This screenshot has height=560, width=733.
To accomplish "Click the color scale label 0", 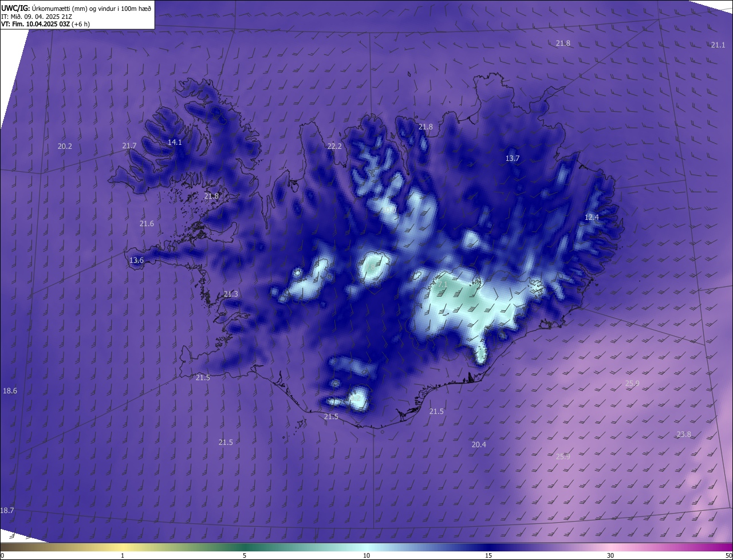I will tap(2, 555).
